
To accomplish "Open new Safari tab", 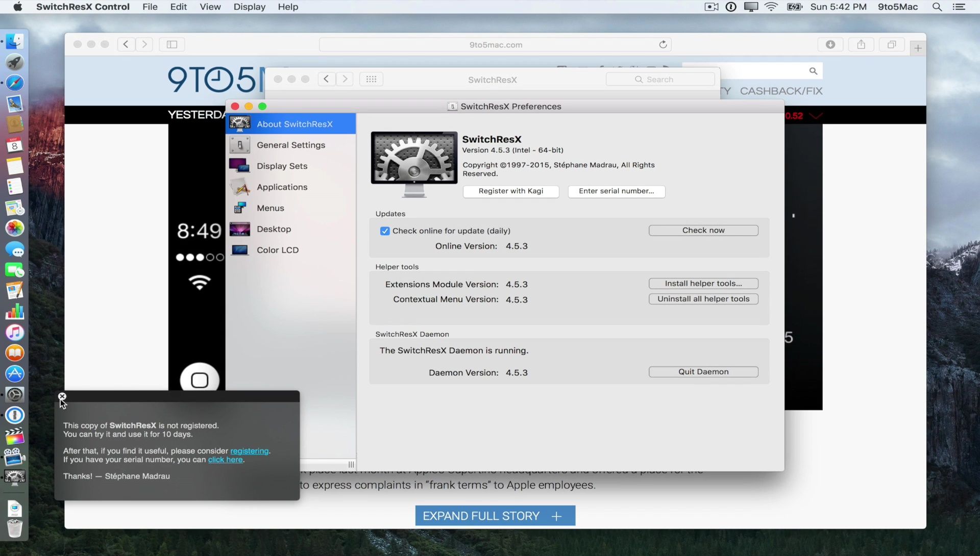I will [x=918, y=48].
